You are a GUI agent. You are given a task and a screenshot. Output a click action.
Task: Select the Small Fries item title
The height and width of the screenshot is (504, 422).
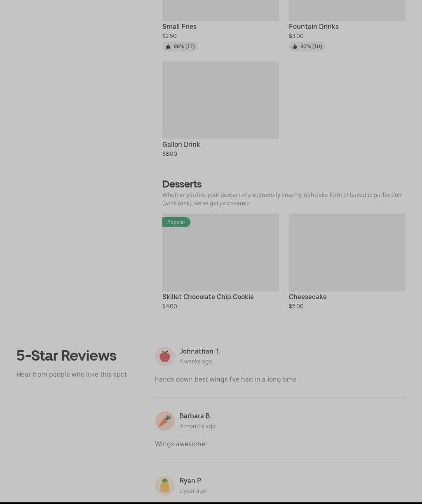click(179, 26)
